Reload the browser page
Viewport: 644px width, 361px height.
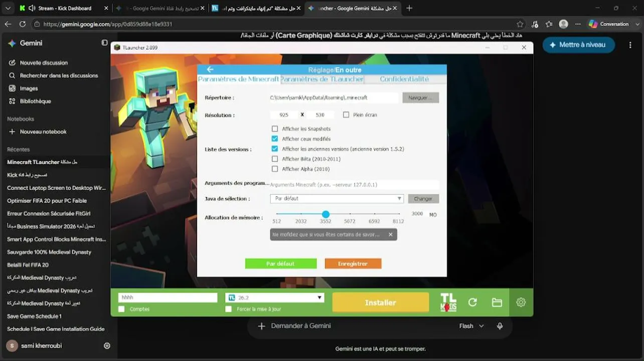[x=23, y=24]
